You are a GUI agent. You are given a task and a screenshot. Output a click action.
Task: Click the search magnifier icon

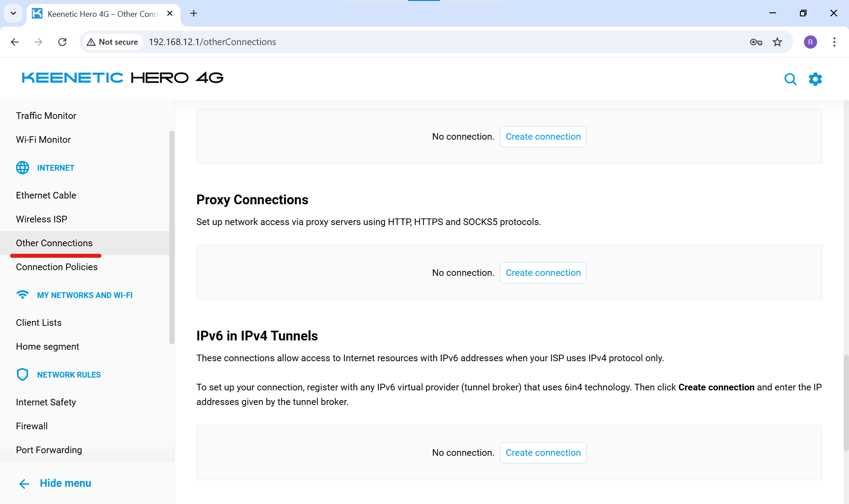tap(790, 79)
